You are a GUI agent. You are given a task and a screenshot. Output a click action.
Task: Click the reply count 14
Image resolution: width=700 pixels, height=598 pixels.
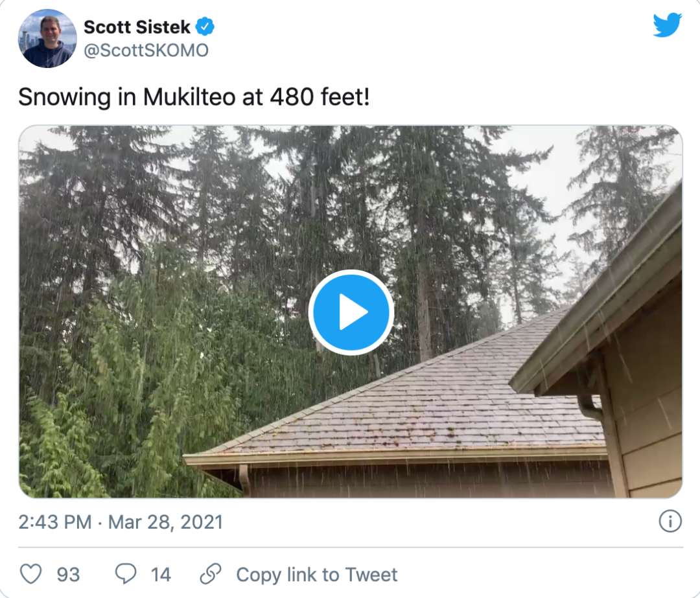pyautogui.click(x=161, y=575)
